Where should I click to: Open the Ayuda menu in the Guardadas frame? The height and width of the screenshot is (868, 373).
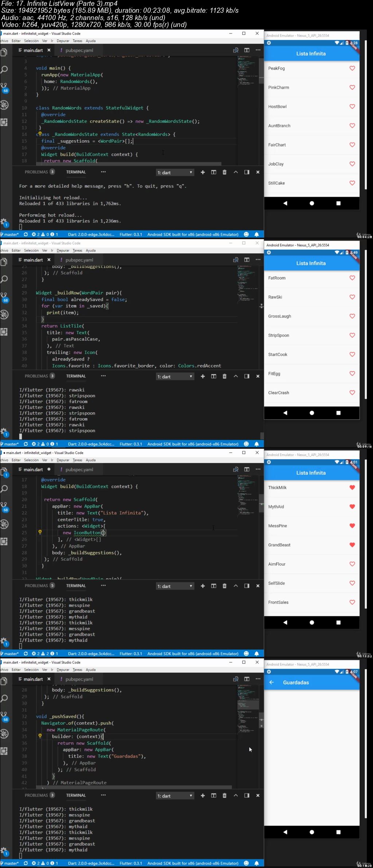point(91,670)
